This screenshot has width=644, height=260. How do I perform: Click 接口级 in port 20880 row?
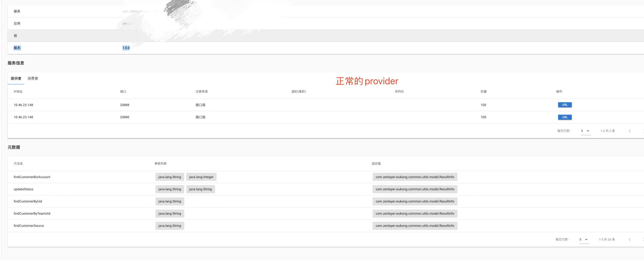click(x=200, y=117)
